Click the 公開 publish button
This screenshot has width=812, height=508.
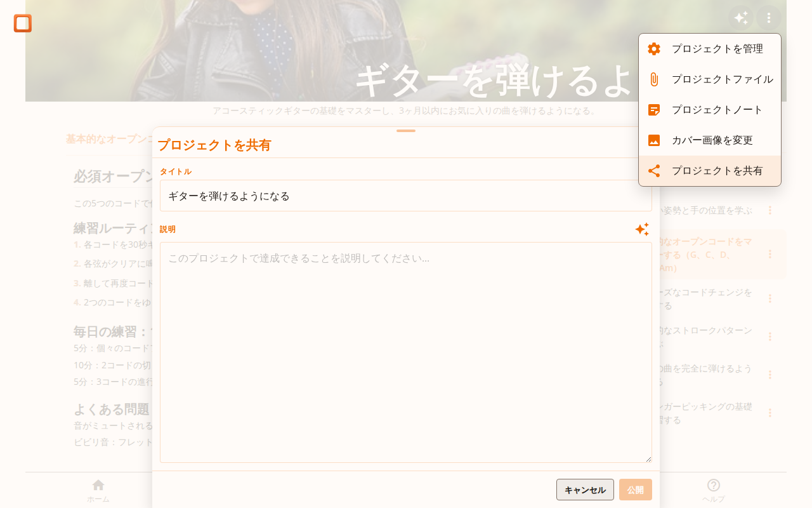point(635,490)
